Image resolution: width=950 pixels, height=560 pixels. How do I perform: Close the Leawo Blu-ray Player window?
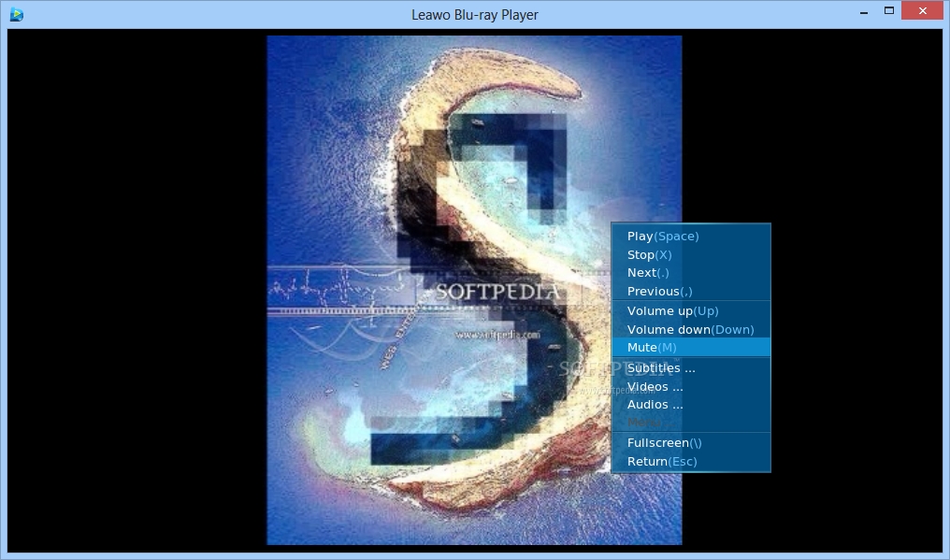[x=923, y=11]
